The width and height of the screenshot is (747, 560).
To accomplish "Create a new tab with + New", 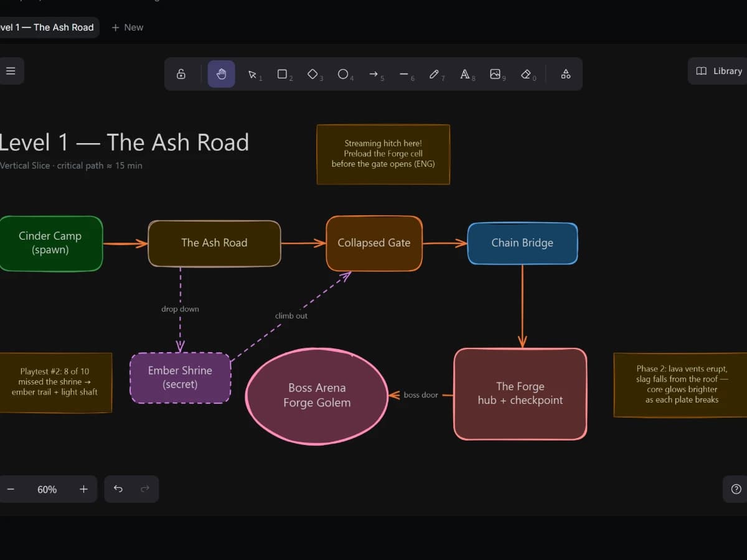I will click(x=127, y=27).
